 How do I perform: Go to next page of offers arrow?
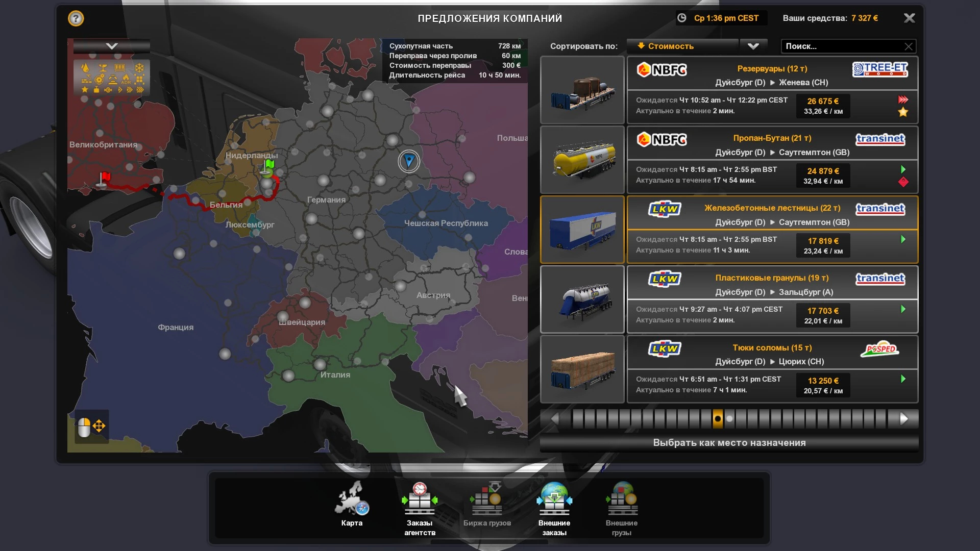pyautogui.click(x=904, y=419)
